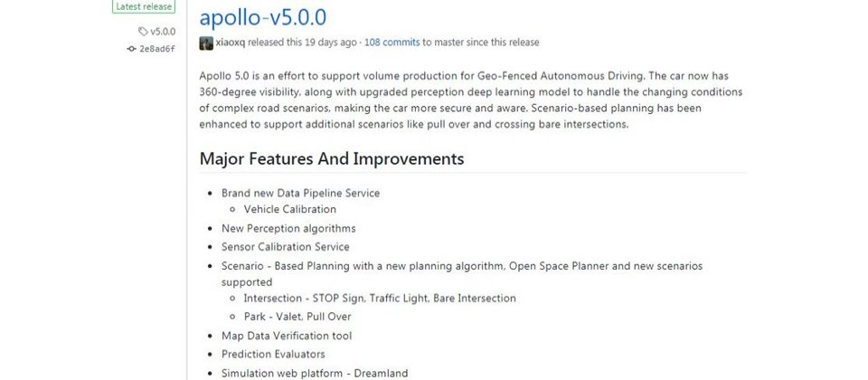Viewport: 868px width, 380px height.
Task: Open the xiaoxq user profile link
Action: click(x=231, y=43)
